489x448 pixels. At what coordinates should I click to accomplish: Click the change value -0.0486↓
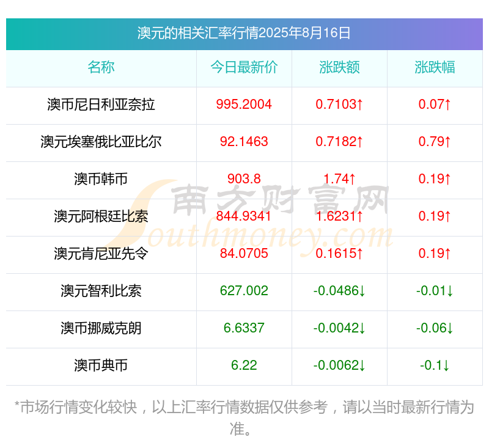pos(339,291)
